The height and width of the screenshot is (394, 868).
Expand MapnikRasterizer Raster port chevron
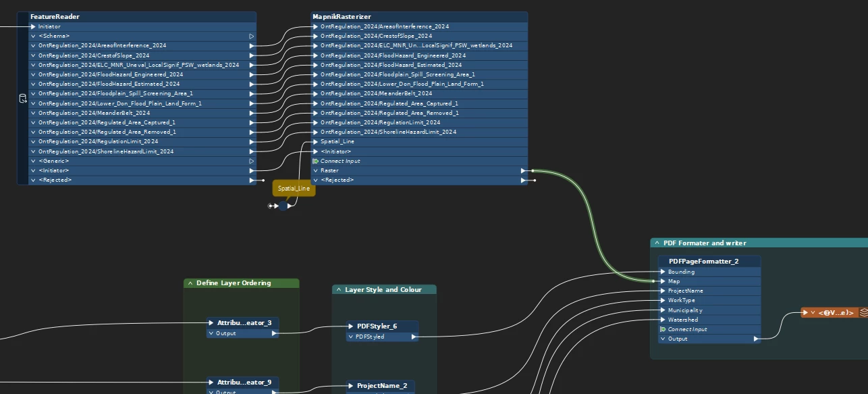click(x=315, y=171)
